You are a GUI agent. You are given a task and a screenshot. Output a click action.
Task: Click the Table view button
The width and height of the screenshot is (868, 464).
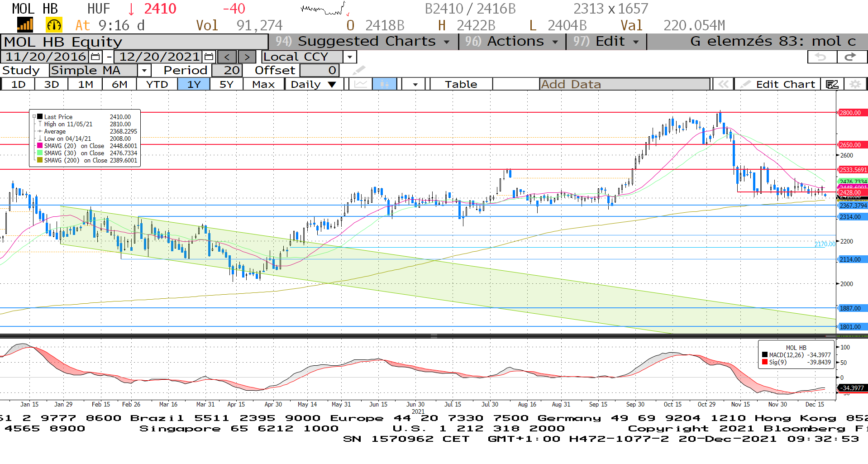coord(461,84)
